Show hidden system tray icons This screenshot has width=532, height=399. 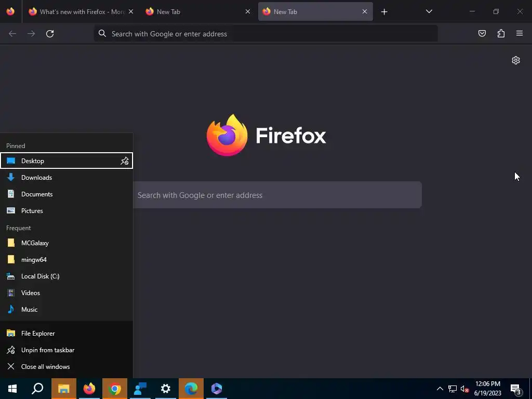(440, 389)
